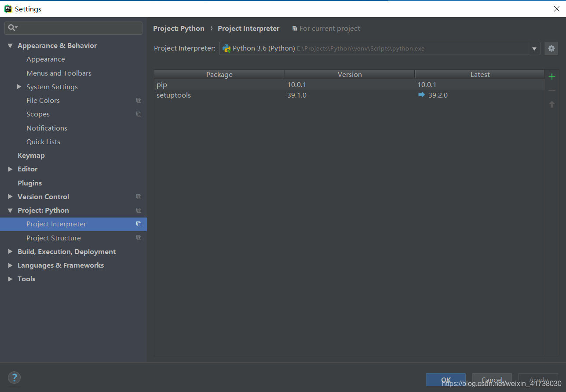Click project-level icon beside Scopes
Image resolution: width=566 pixels, height=392 pixels.
[139, 114]
